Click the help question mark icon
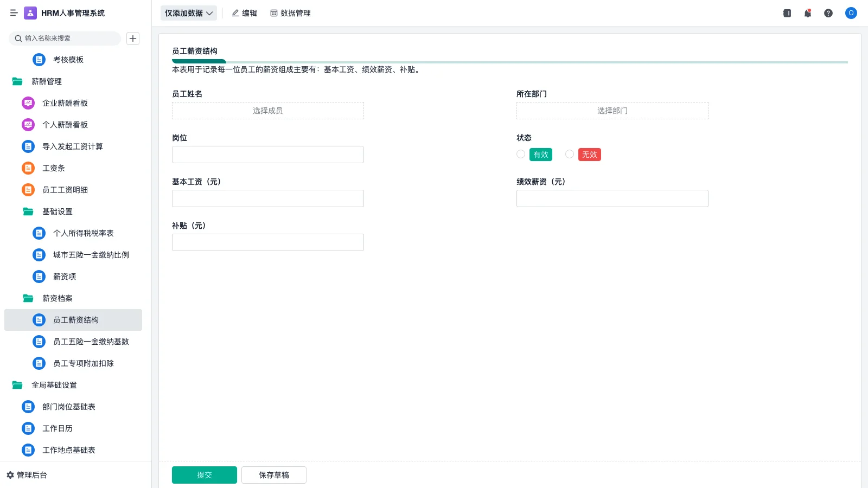The width and height of the screenshot is (868, 488). point(828,13)
